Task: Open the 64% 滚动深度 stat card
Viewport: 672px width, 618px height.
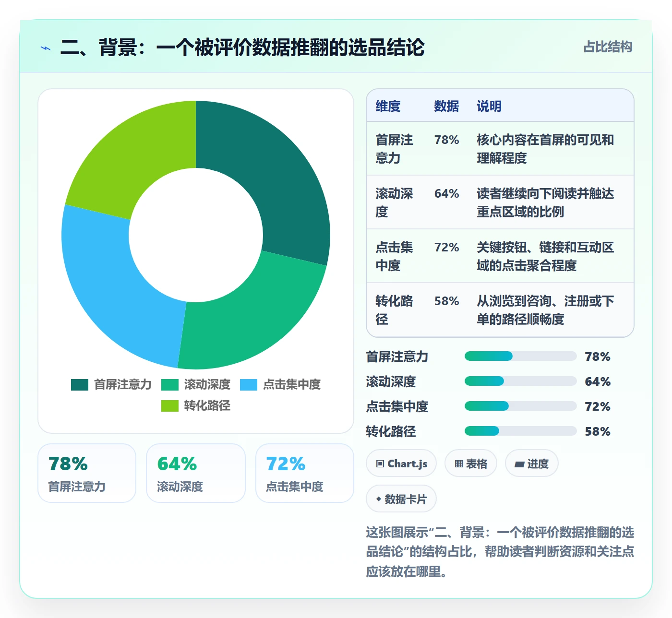Action: click(x=196, y=473)
